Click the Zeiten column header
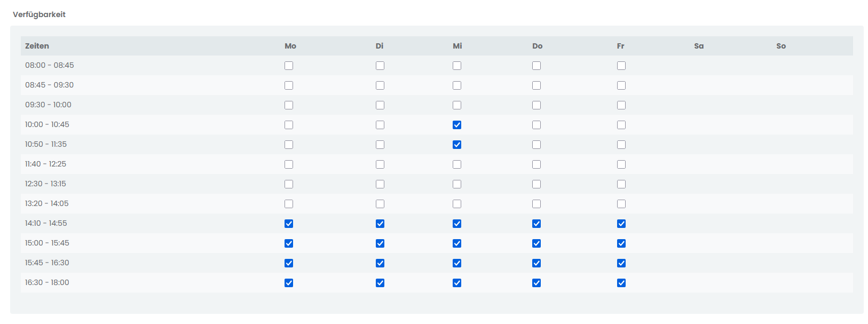Viewport: 868px width, 324px height. tap(37, 46)
